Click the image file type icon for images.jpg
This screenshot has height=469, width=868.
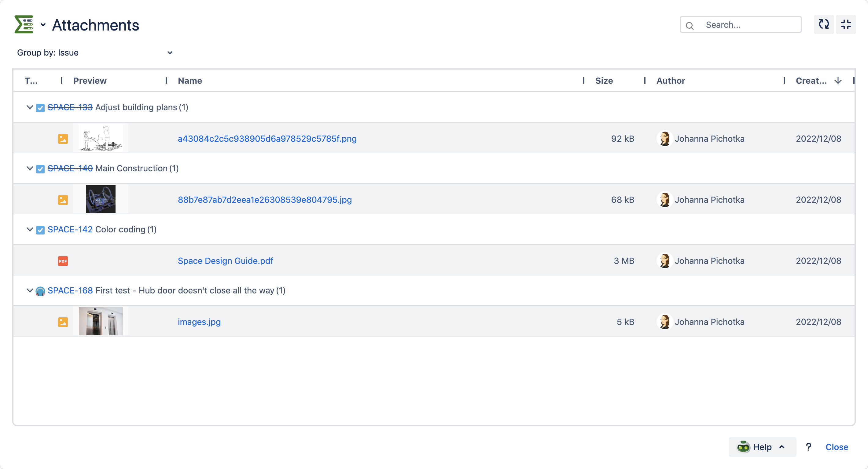[63, 322]
